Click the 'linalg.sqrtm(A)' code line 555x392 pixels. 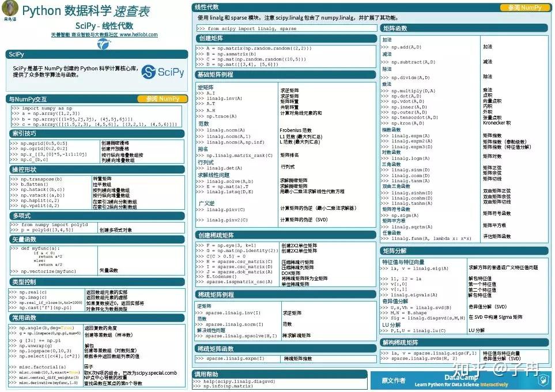point(407,227)
